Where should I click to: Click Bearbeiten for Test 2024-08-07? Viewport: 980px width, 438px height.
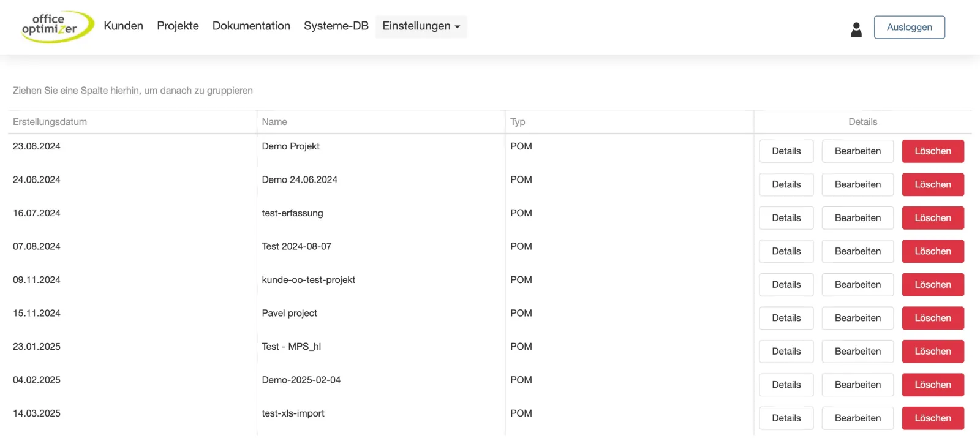click(858, 251)
